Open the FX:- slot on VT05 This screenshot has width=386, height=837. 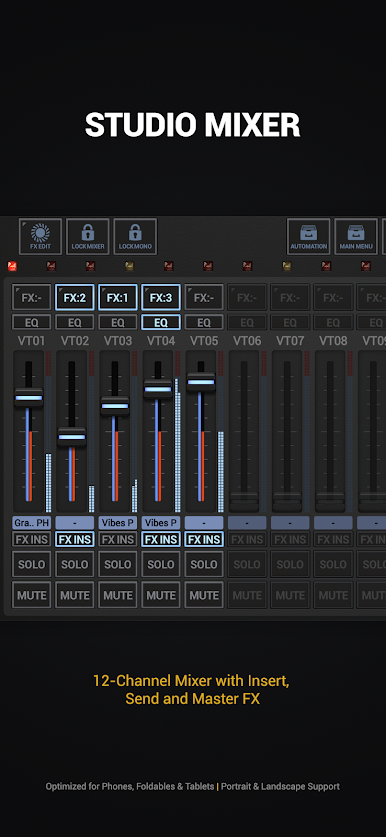coord(204,297)
